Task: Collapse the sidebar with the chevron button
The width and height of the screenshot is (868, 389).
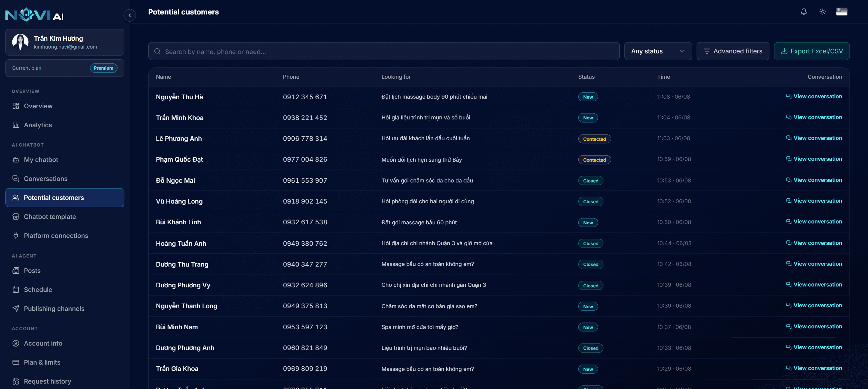Action: pos(130,15)
